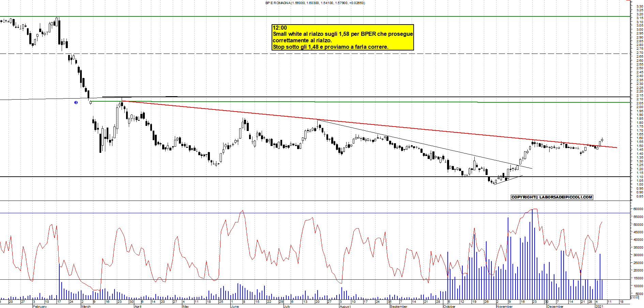Select the 'Stop sotto gli 1,48' note line

[331, 47]
